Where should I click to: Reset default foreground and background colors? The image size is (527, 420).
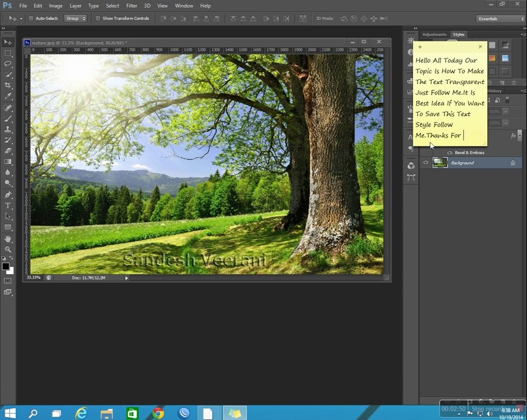click(4, 258)
